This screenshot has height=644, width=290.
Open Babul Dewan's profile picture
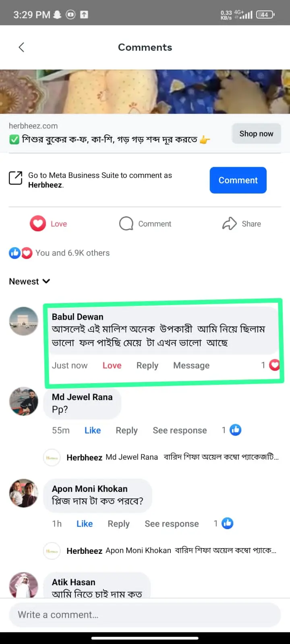click(24, 321)
